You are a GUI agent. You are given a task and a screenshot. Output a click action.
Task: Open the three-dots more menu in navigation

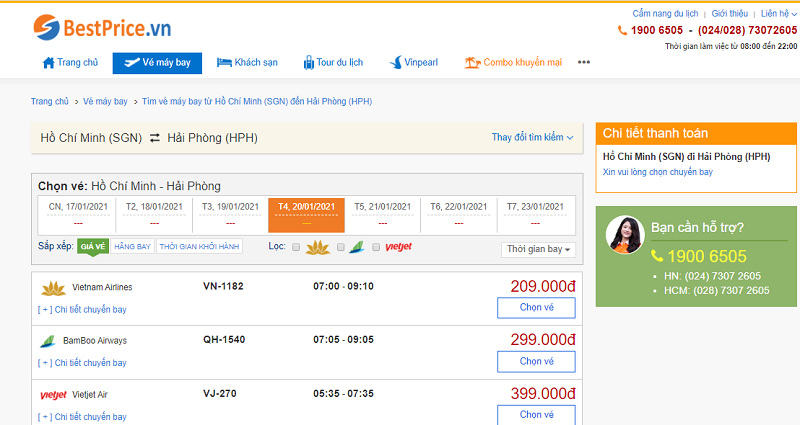click(x=584, y=62)
